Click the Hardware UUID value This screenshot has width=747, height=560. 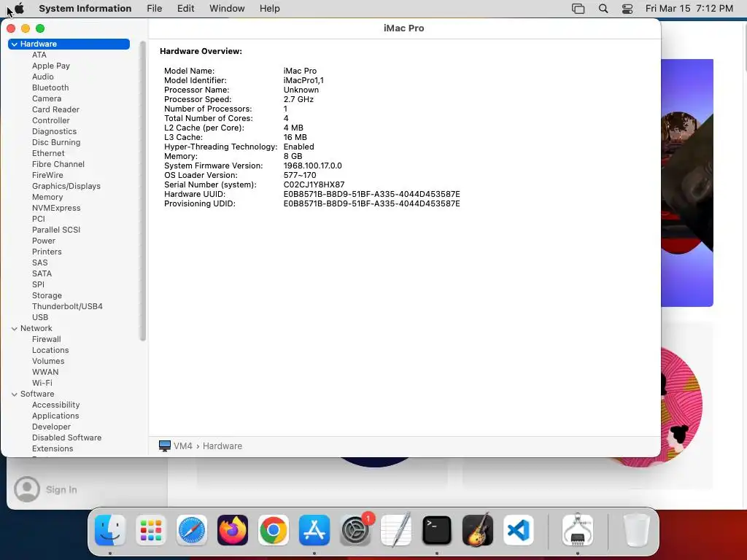pos(371,194)
